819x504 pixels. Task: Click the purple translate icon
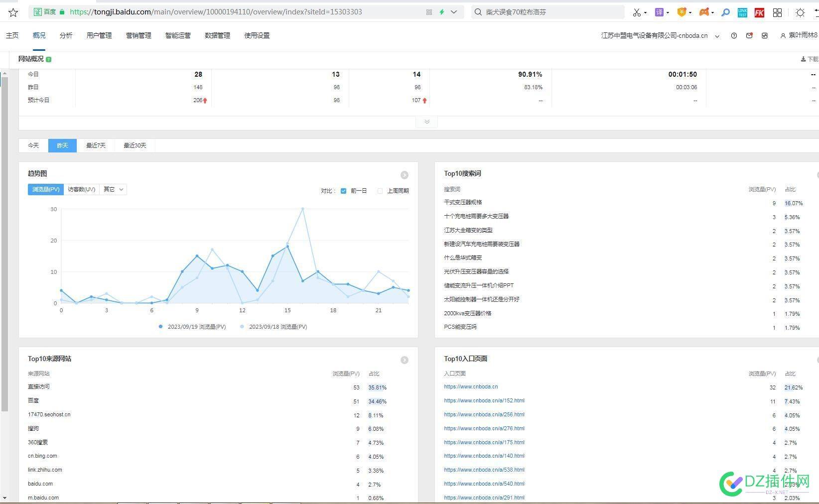659,12
